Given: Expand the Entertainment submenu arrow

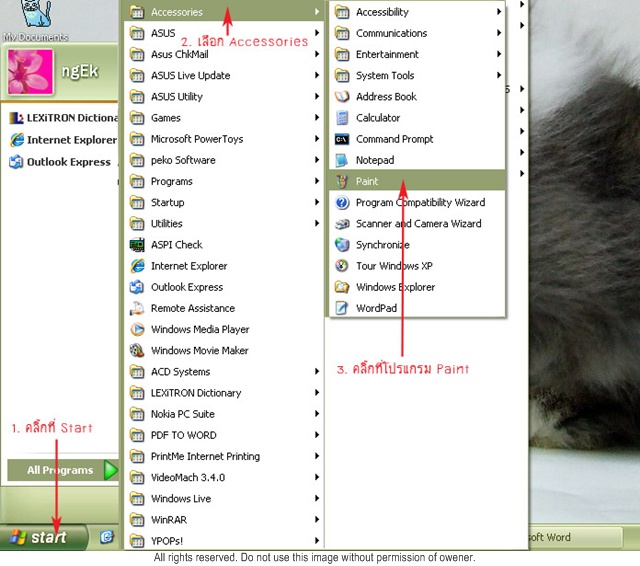Looking at the screenshot, I should tap(499, 54).
